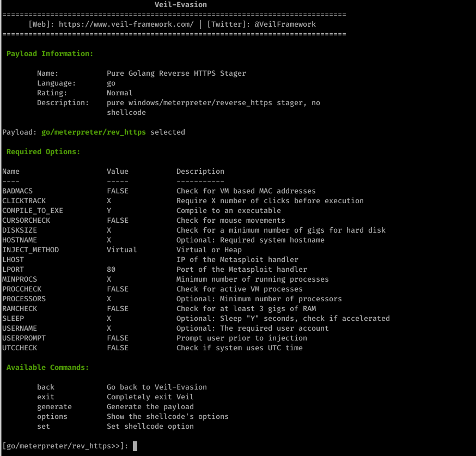Click the go/meterpreter/rev_https selected payload text

(x=94, y=132)
